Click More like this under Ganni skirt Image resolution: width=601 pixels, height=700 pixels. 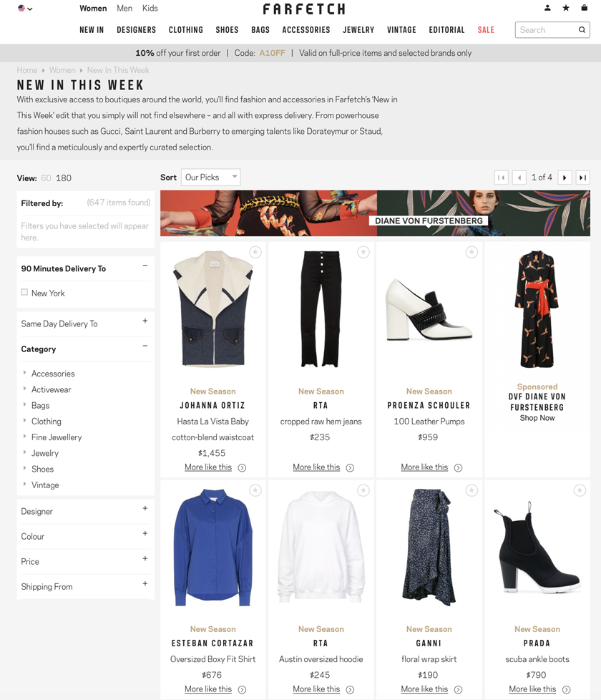point(424,689)
